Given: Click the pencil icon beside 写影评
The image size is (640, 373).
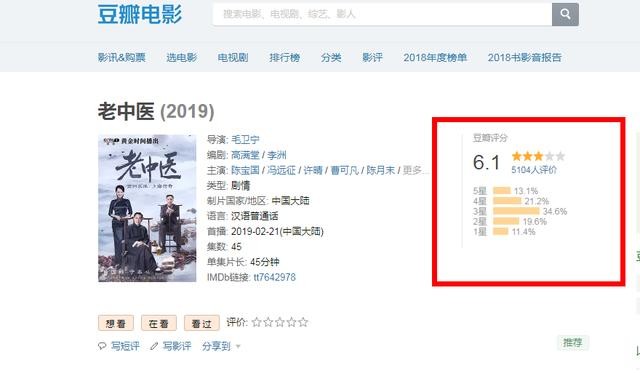Looking at the screenshot, I should coord(154,346).
